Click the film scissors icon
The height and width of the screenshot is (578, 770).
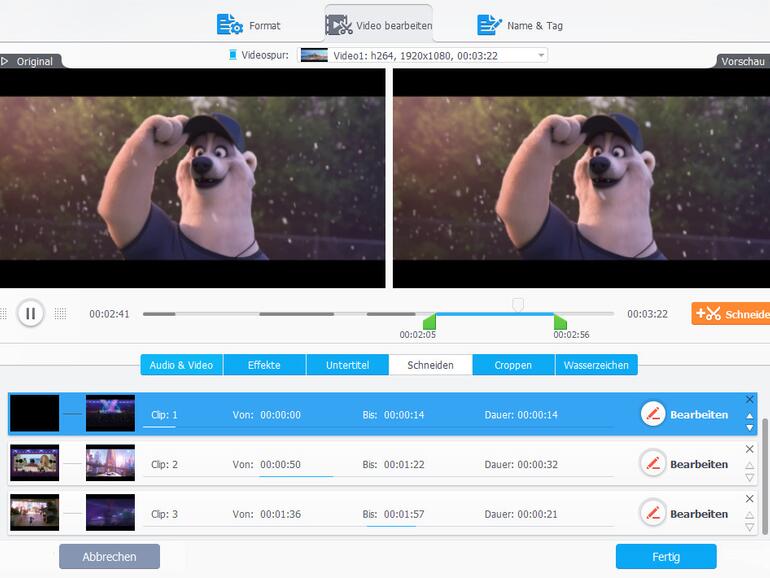(339, 25)
